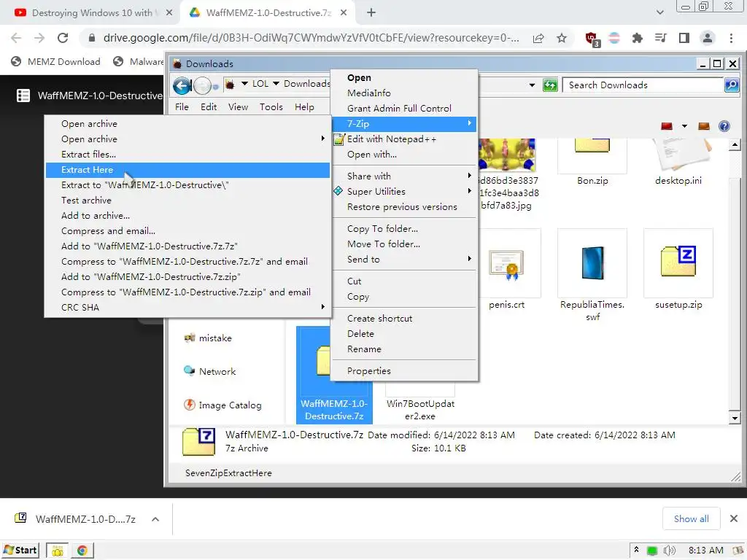
Task: Open address bar history dropdown
Action: 532,85
